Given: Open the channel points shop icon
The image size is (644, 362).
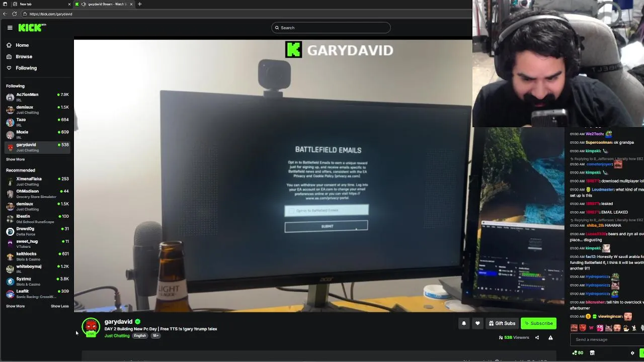Looking at the screenshot, I should point(592,353).
